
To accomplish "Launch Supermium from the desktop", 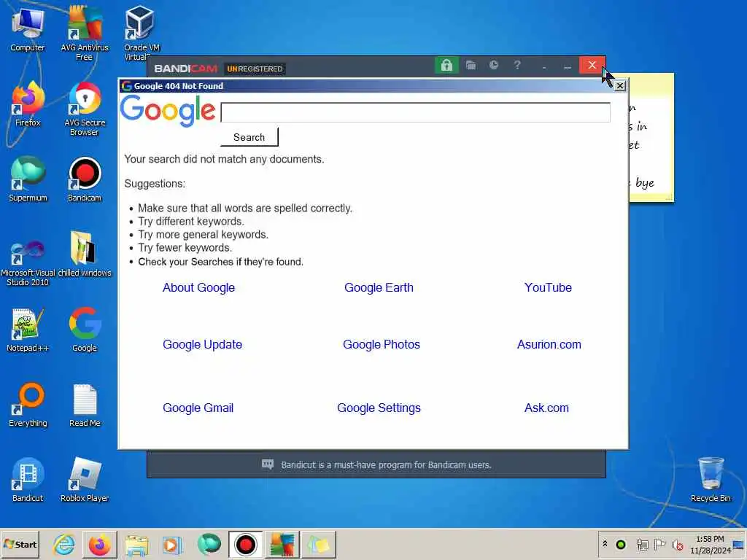I will click(x=28, y=179).
